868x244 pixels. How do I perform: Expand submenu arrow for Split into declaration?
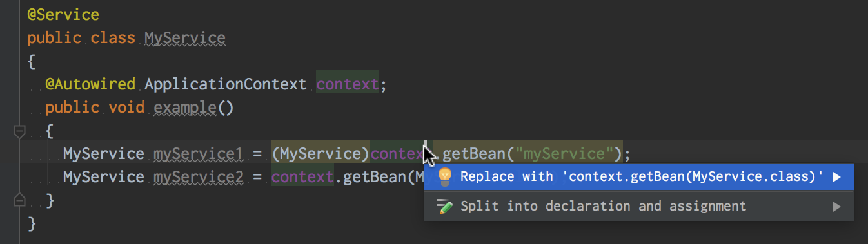[x=837, y=207]
